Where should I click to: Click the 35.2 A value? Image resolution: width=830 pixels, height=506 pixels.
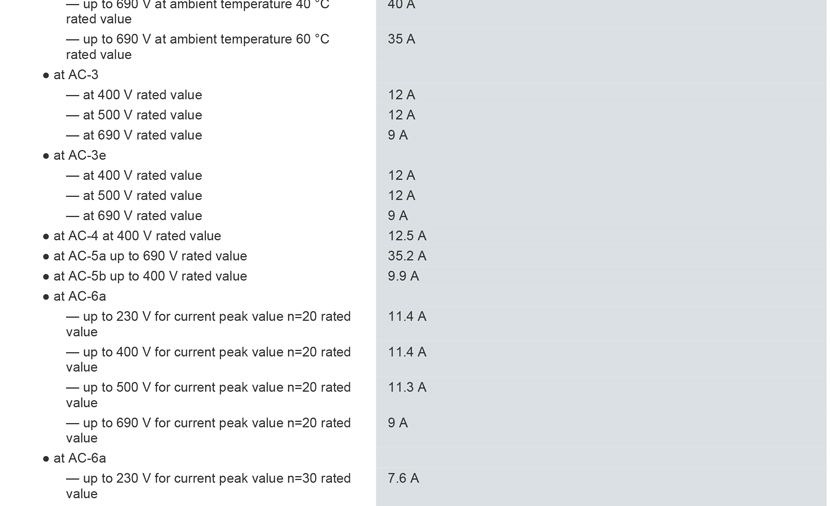pyautogui.click(x=407, y=256)
